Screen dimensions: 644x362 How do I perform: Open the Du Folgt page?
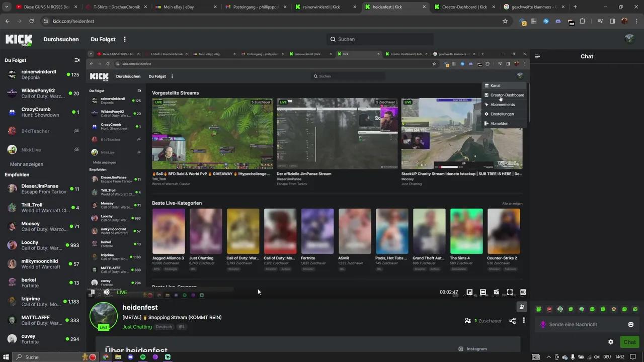[x=103, y=39]
